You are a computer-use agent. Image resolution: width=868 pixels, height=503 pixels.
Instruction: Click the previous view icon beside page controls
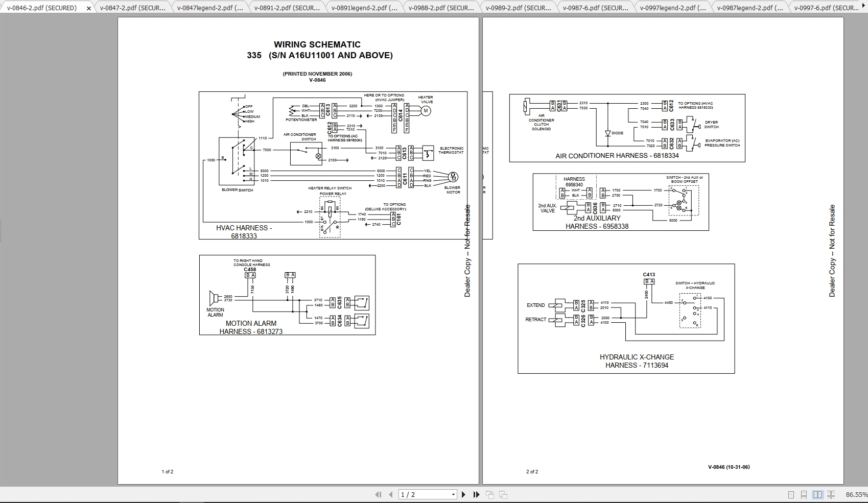pos(490,494)
